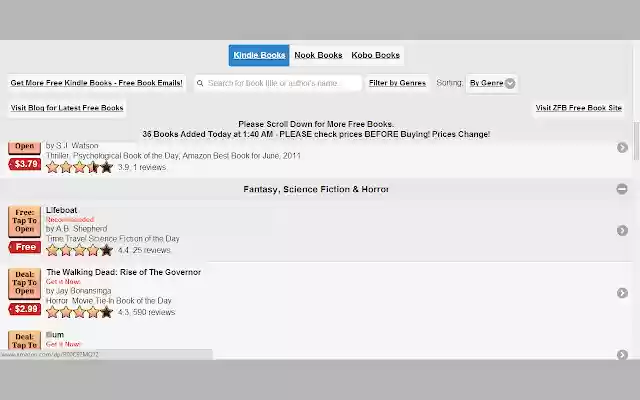The width and height of the screenshot is (640, 400).
Task: Visit ZFB Free Book Site link
Action: [578, 108]
